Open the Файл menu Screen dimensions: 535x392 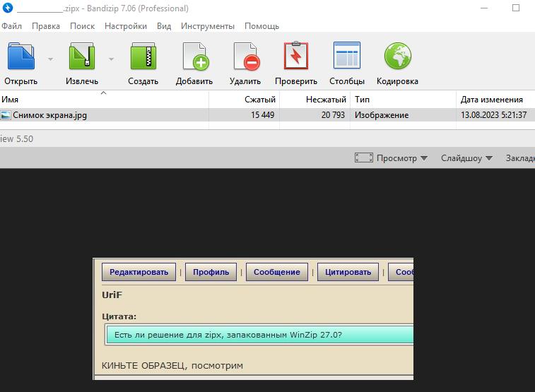[x=11, y=26]
